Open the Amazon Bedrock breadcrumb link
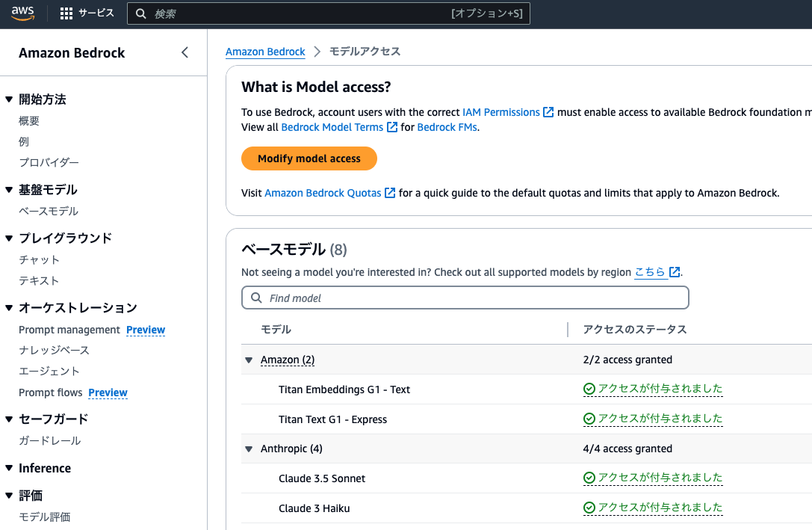Viewport: 812px width, 530px height. click(265, 51)
